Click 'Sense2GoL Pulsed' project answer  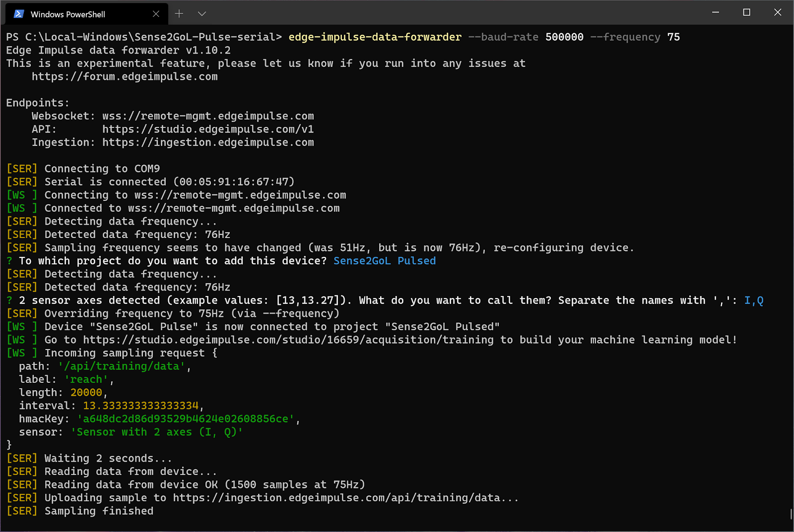[x=385, y=261]
